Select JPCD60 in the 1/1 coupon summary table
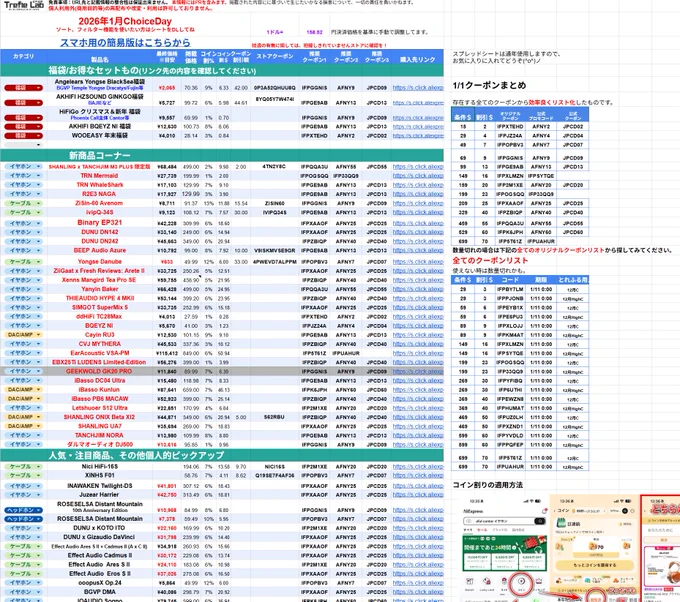 573,232
